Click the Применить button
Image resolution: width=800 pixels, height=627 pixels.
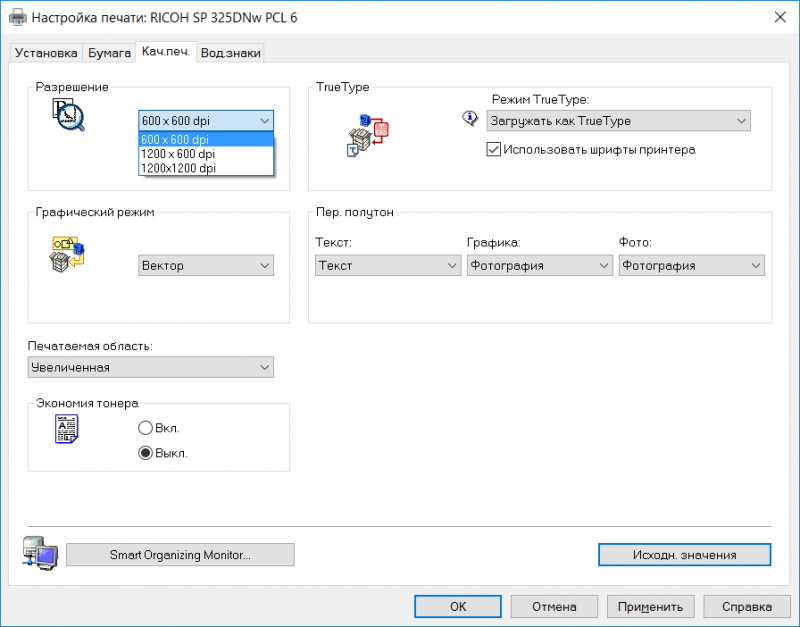(x=651, y=606)
